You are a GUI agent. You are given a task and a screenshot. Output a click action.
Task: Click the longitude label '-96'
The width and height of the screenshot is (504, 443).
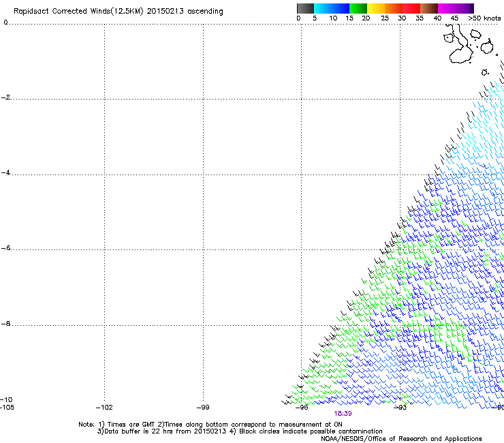[302, 408]
